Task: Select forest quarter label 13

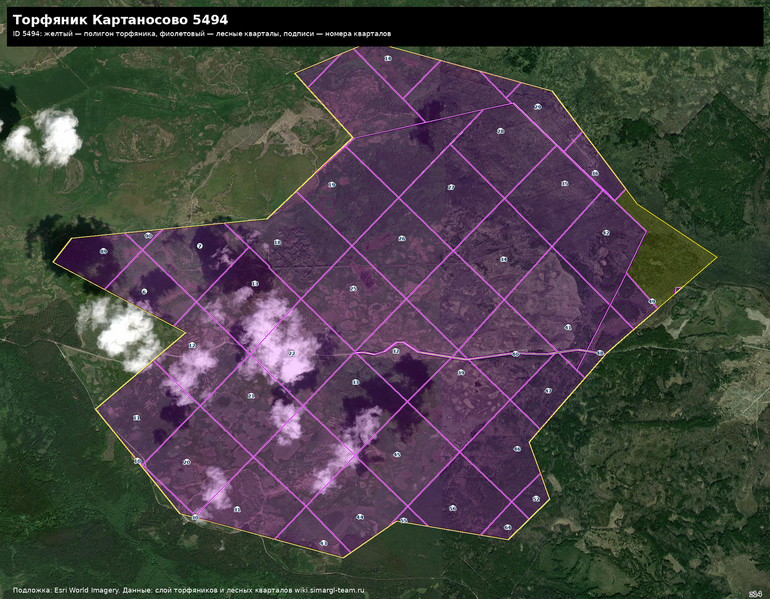Action: click(255, 284)
